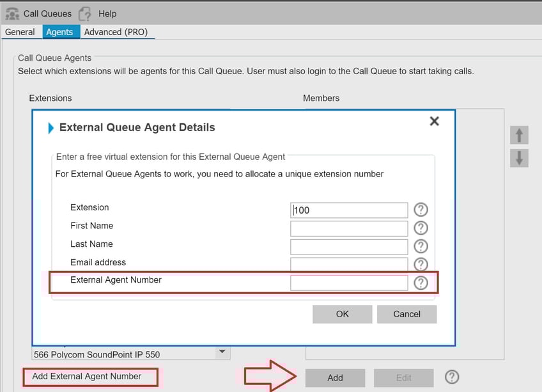Show help for the Last Name field
Viewport: 542px width, 392px height.
[x=421, y=246]
